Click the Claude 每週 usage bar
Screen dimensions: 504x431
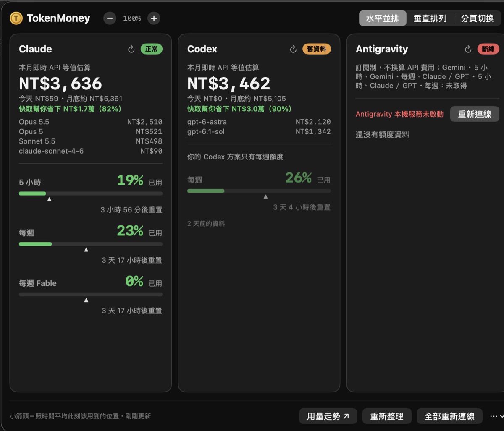pos(91,244)
